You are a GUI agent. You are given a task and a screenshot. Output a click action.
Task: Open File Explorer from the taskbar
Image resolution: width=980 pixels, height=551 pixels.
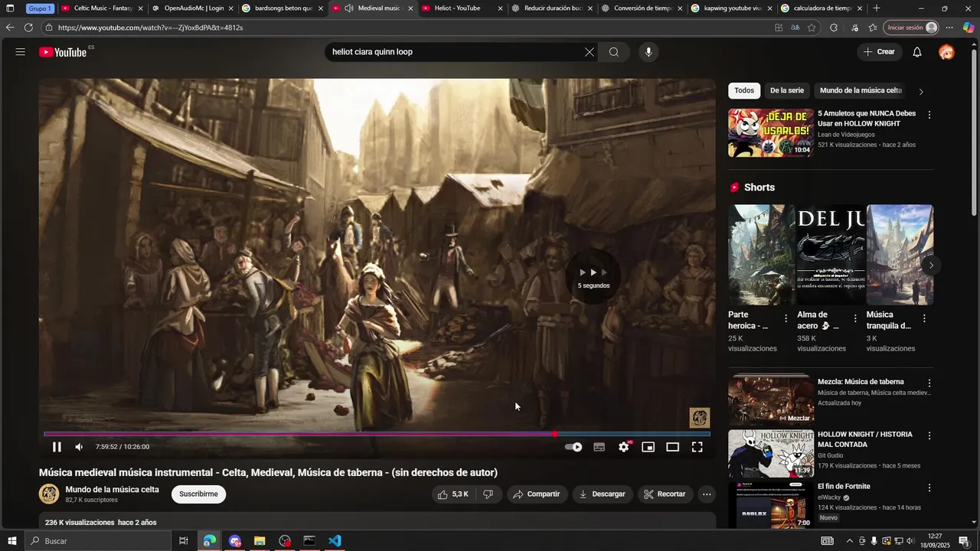pyautogui.click(x=260, y=541)
